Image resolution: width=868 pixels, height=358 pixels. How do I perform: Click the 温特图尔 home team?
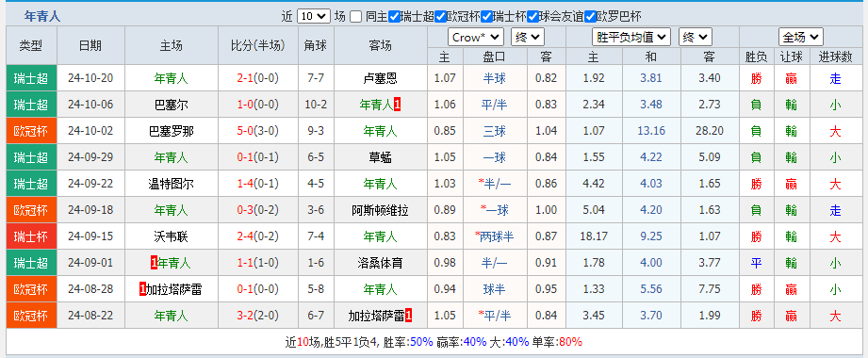click(x=171, y=184)
